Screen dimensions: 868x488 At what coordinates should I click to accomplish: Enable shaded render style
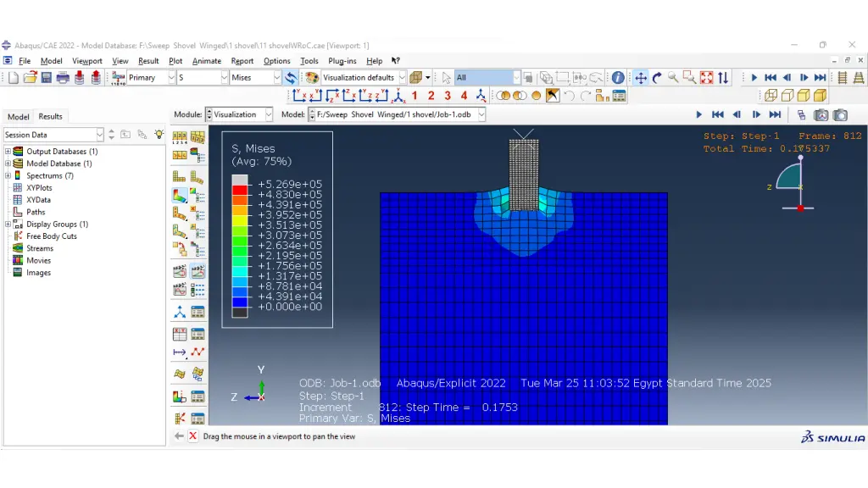[820, 97]
